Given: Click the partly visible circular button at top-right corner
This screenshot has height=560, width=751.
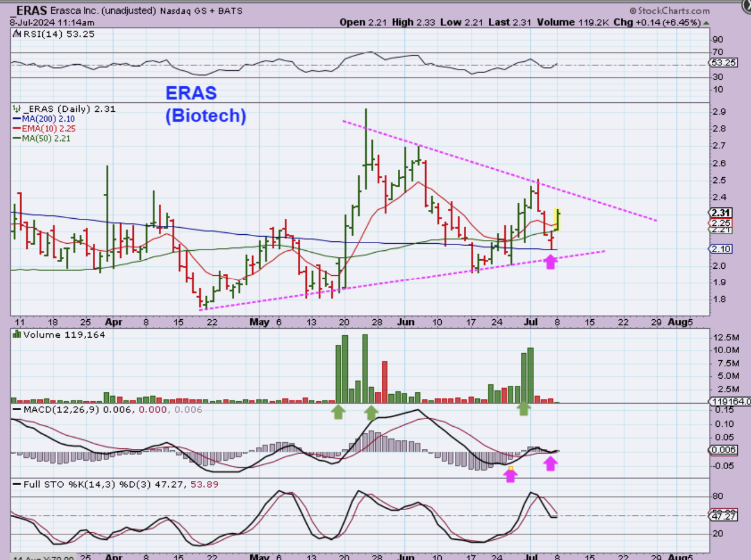Looking at the screenshot, I should (x=746, y=5).
